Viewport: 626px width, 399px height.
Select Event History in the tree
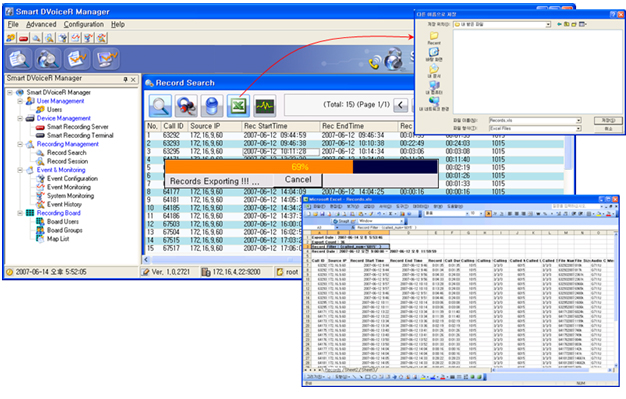(64, 204)
